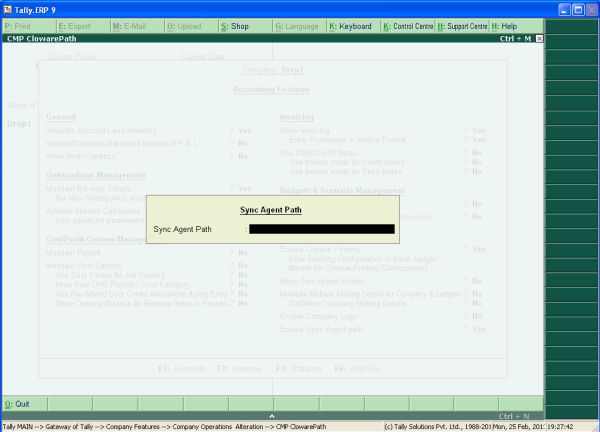Toggle Enable Company Logo No value
Screen dimensions: 600x432
pyautogui.click(x=477, y=316)
